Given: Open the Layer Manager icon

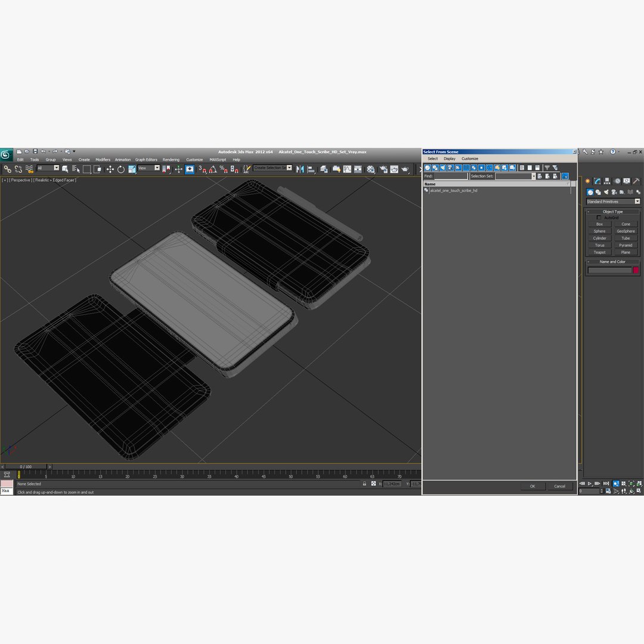Looking at the screenshot, I should point(324,169).
